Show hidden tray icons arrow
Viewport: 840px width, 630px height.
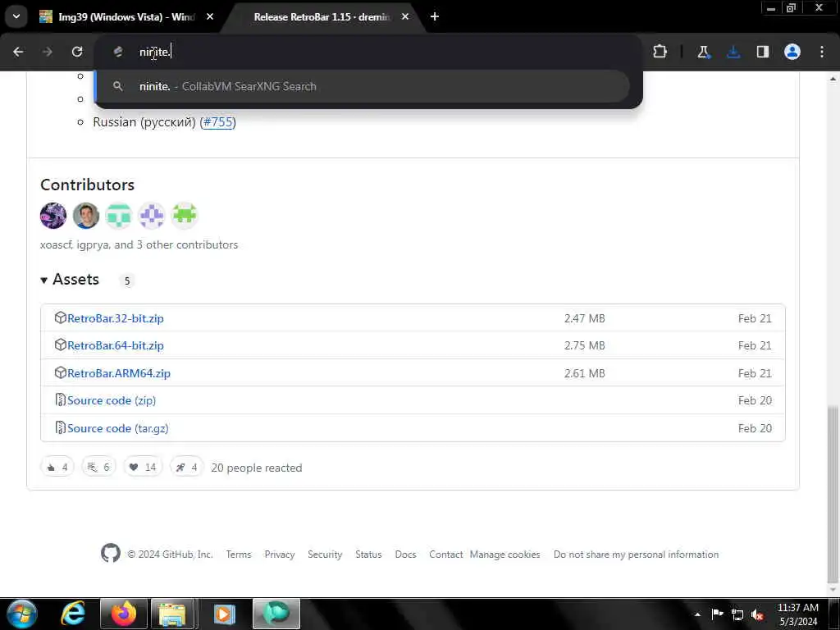pyautogui.click(x=697, y=614)
